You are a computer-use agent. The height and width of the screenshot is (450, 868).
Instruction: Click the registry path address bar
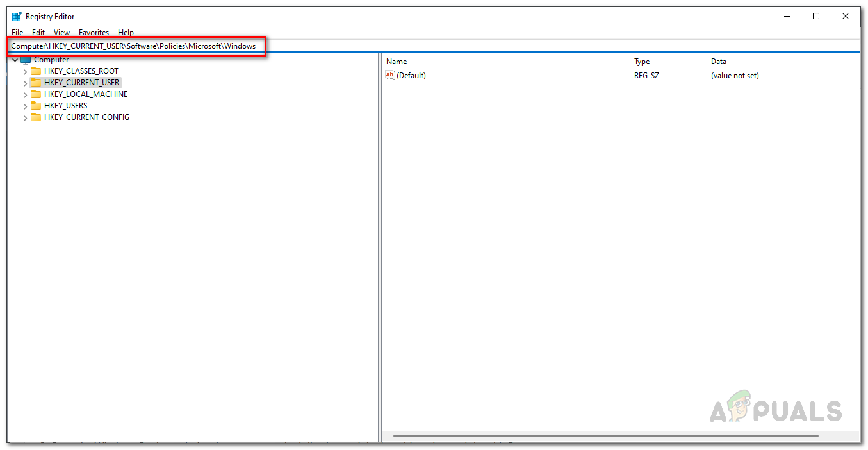coord(434,46)
